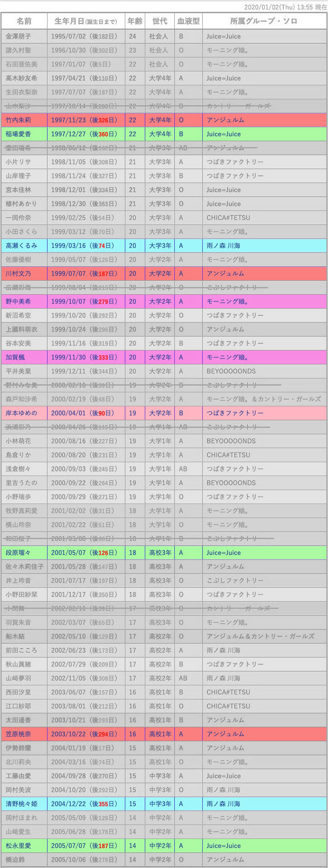Select the 松永里愛 name cell

click(x=24, y=846)
